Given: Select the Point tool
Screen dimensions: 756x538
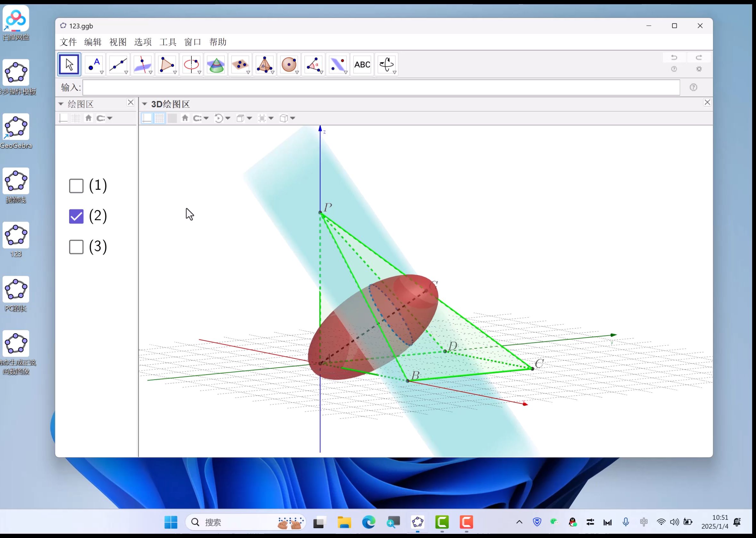Looking at the screenshot, I should coord(94,64).
